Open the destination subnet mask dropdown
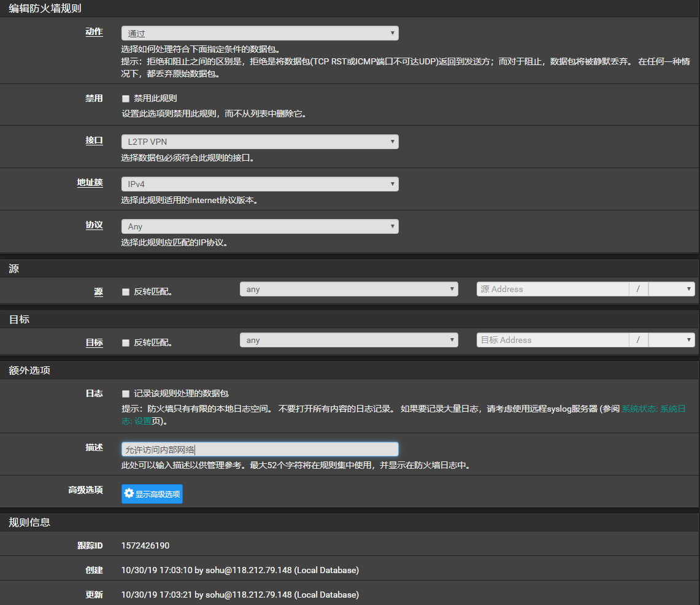700x605 pixels. pyautogui.click(x=671, y=340)
